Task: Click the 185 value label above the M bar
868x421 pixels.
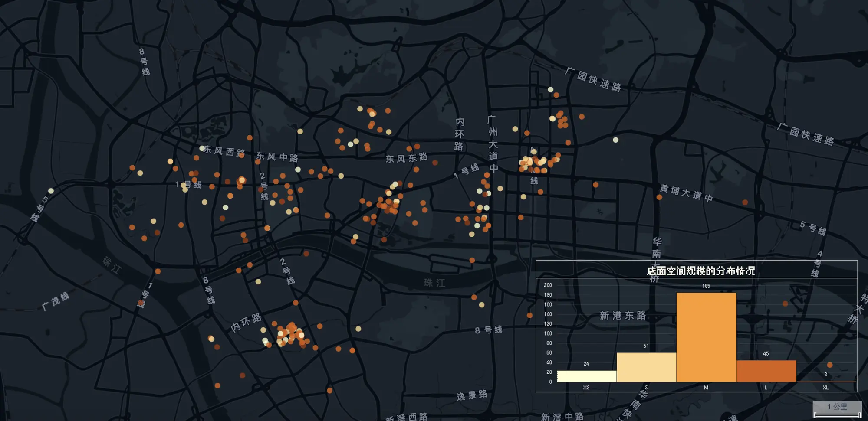Action: click(x=706, y=286)
